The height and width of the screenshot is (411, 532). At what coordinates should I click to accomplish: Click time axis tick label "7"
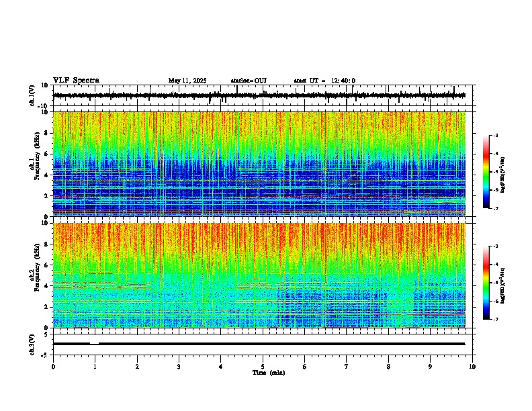click(347, 367)
